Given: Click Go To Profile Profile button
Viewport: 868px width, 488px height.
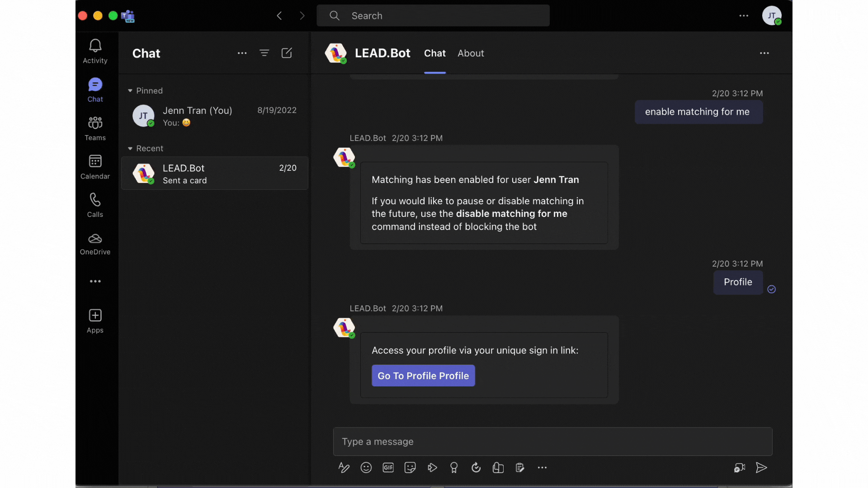Looking at the screenshot, I should tap(423, 375).
